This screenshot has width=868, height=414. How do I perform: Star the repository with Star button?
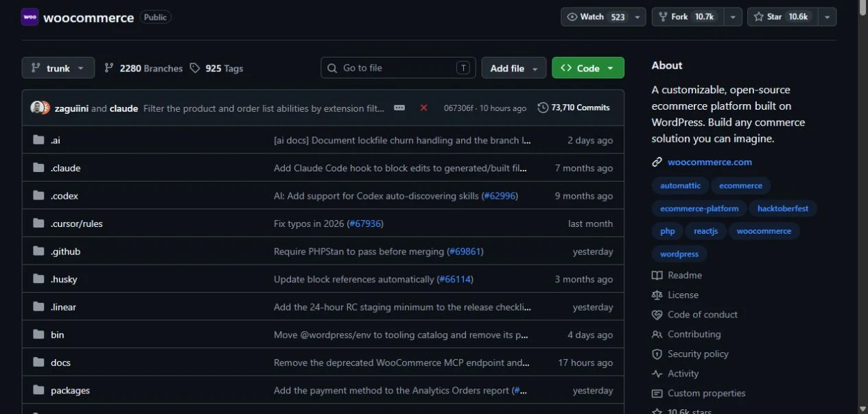click(782, 17)
